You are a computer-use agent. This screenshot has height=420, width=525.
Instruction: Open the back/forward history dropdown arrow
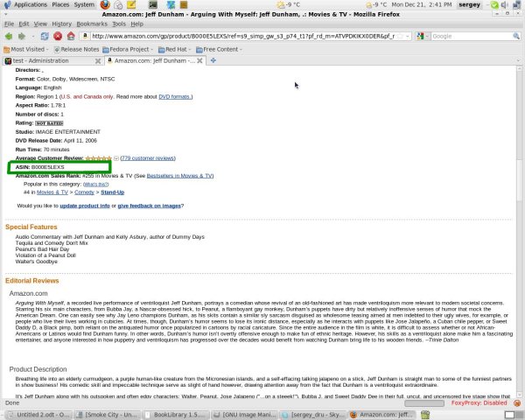pyautogui.click(x=33, y=36)
